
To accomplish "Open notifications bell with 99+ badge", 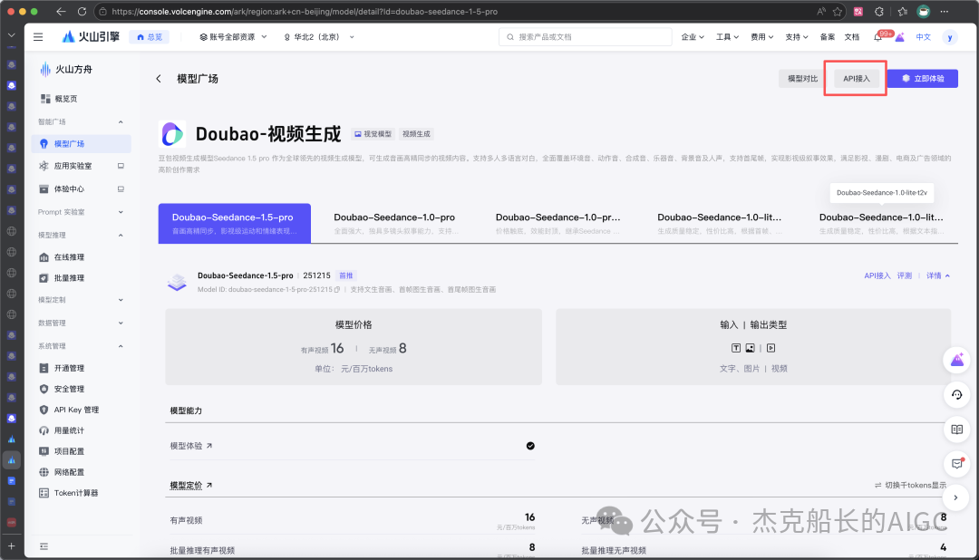I will (877, 37).
